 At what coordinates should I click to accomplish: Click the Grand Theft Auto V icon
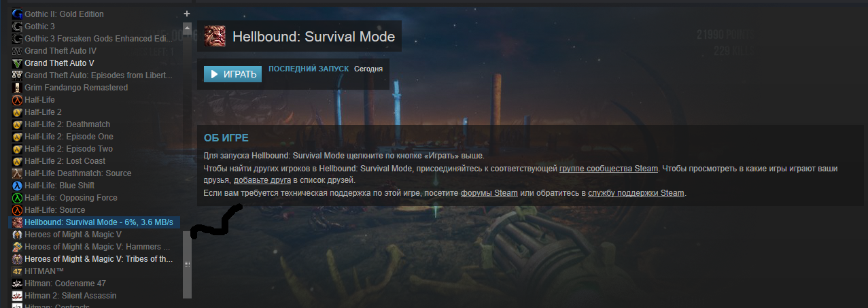coord(18,63)
